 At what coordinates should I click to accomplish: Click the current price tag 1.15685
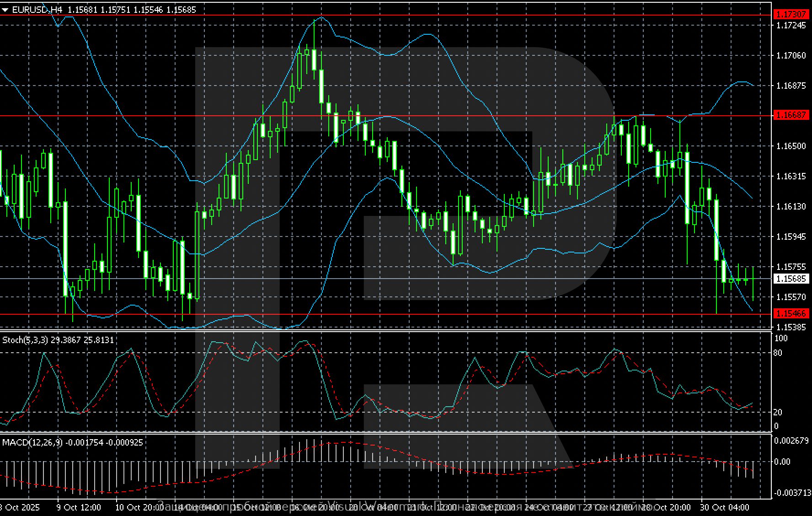point(790,279)
